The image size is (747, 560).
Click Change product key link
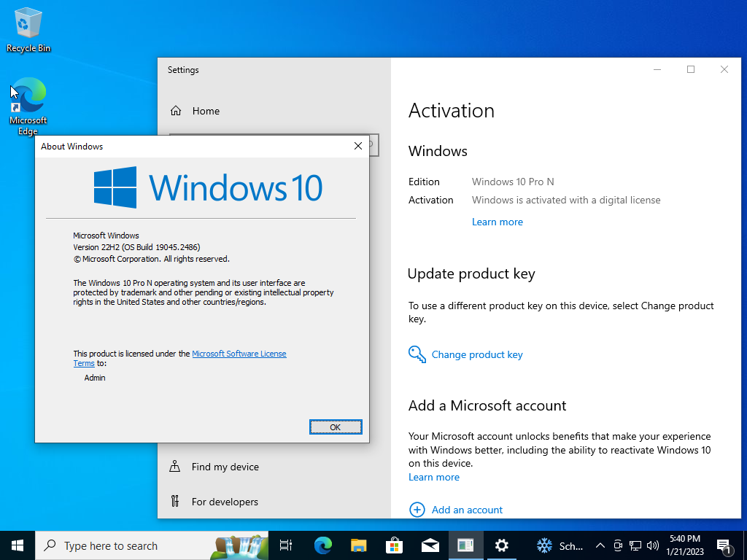(477, 355)
